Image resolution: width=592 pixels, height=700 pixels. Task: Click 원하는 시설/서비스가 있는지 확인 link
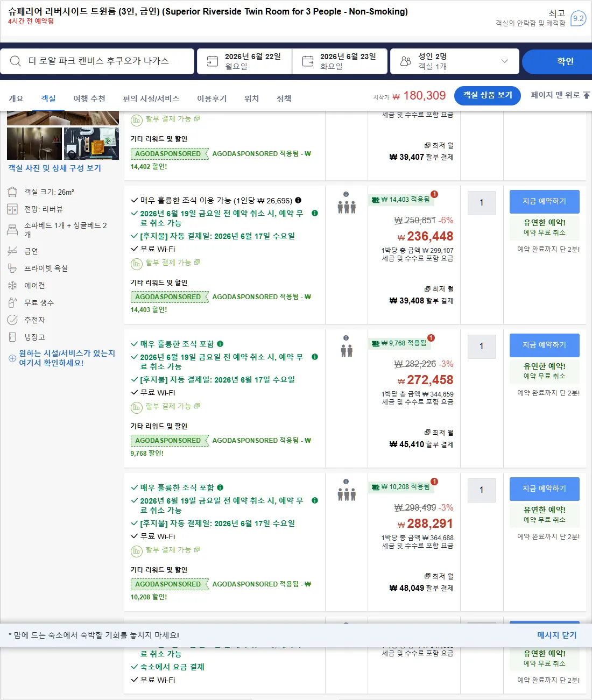click(67, 358)
